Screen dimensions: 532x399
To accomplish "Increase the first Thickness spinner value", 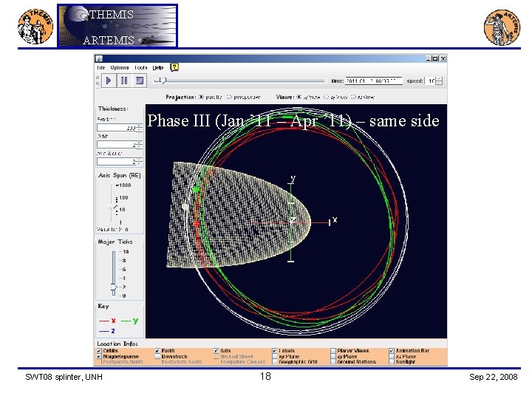I will coord(139,126).
